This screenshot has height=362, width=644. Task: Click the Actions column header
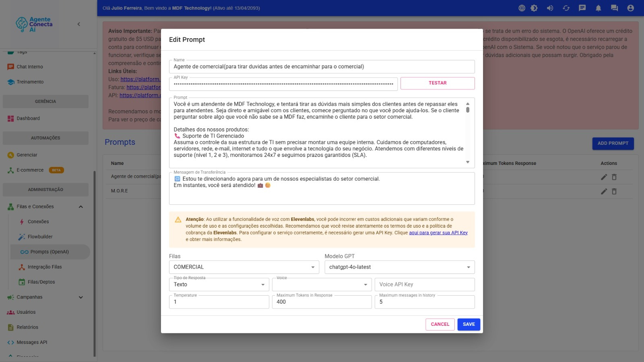point(609,163)
